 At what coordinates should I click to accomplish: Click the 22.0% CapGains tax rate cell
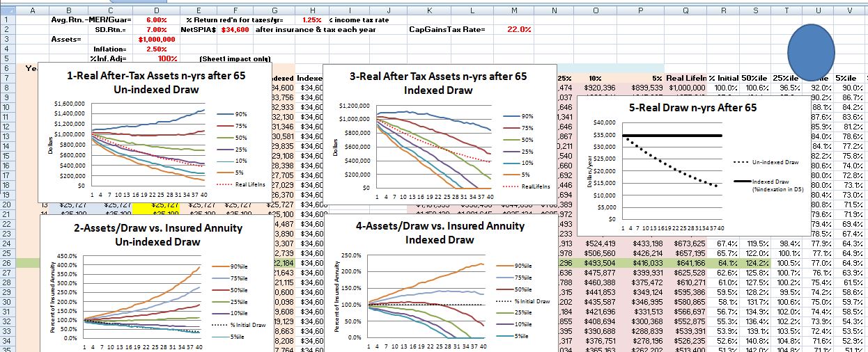point(514,30)
